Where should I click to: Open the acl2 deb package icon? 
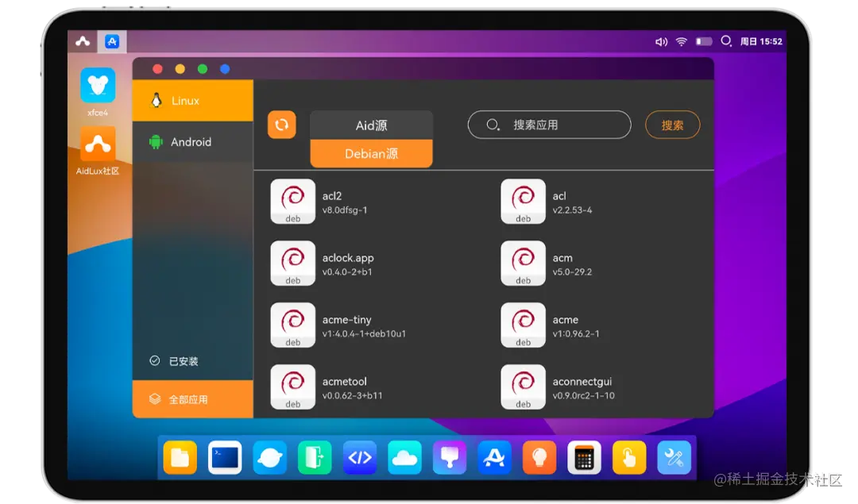coord(292,201)
